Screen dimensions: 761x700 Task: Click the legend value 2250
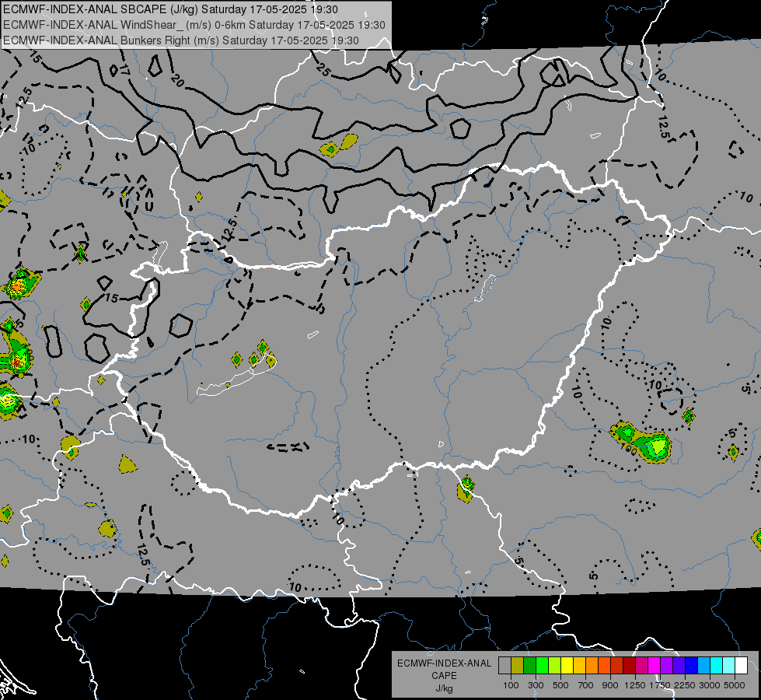point(685,685)
